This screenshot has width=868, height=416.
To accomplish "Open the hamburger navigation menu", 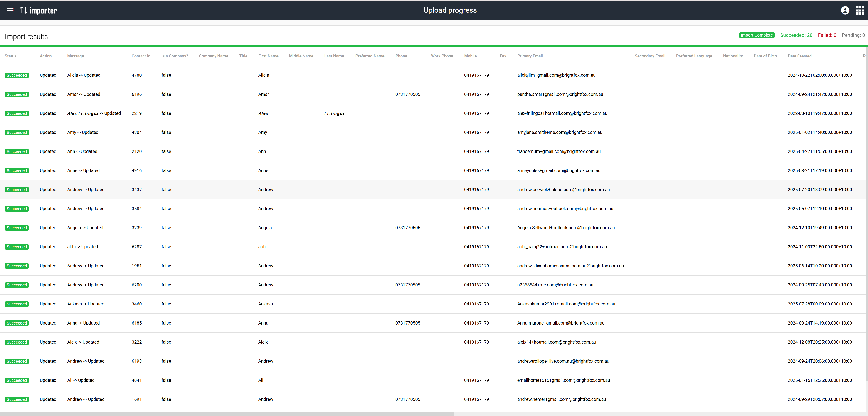I will coord(10,10).
